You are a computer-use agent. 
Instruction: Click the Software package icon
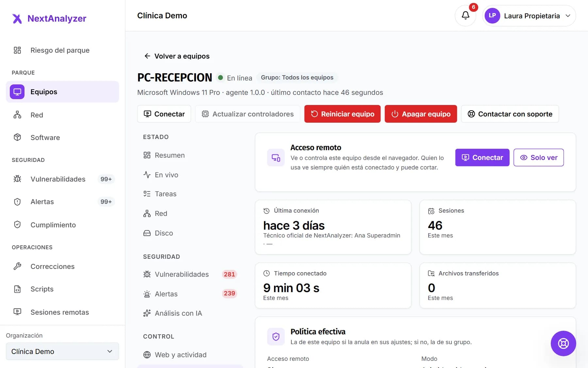coord(17,137)
